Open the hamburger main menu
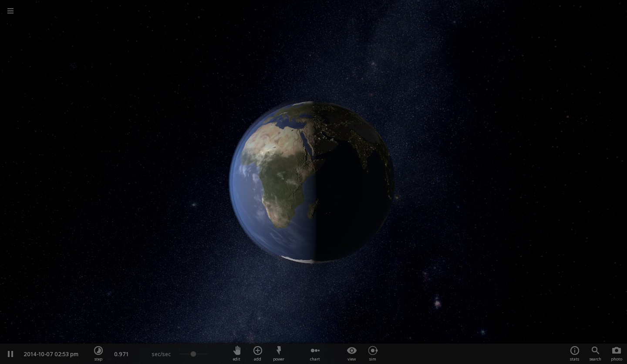627x364 pixels. coord(10,11)
